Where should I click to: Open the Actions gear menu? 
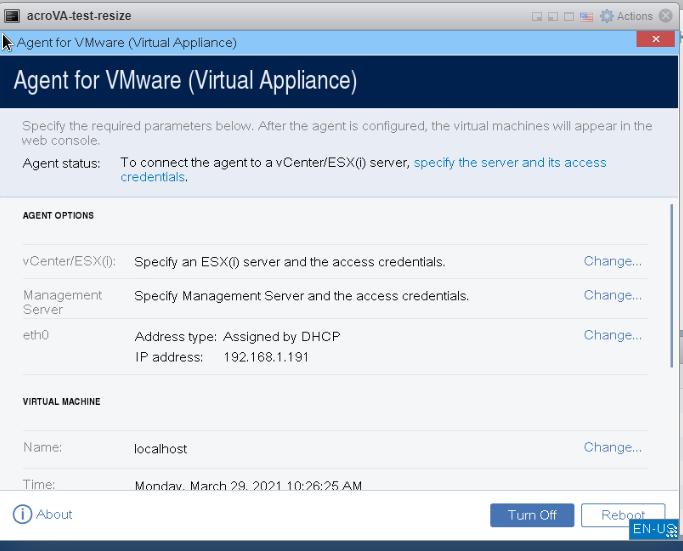coord(626,16)
